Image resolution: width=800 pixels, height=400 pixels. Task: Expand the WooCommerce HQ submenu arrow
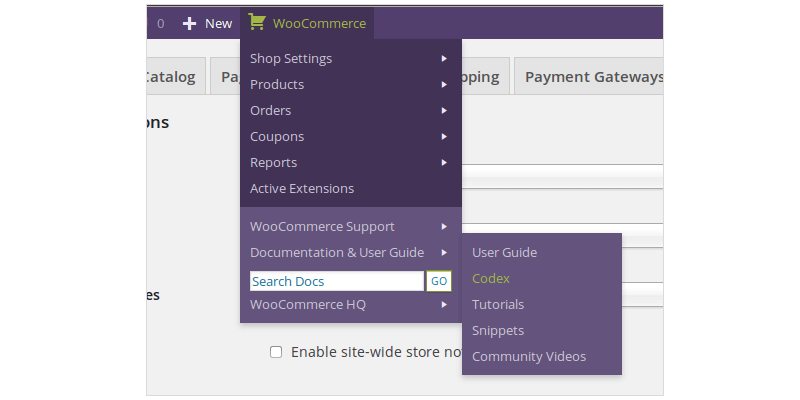[x=443, y=305]
